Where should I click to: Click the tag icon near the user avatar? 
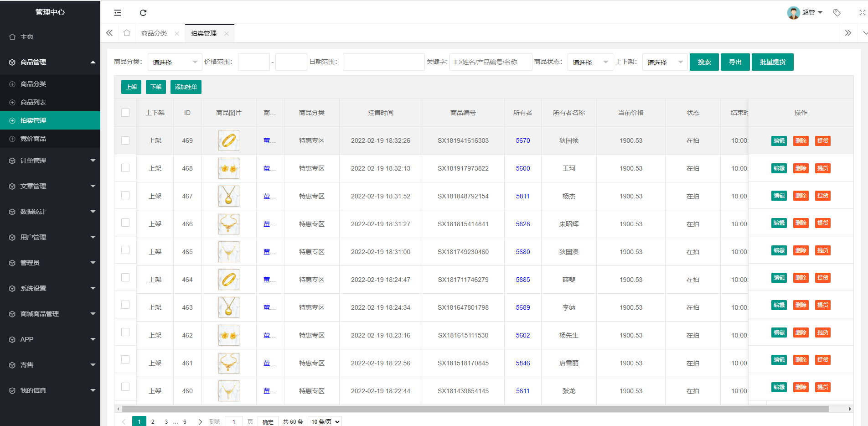[837, 13]
